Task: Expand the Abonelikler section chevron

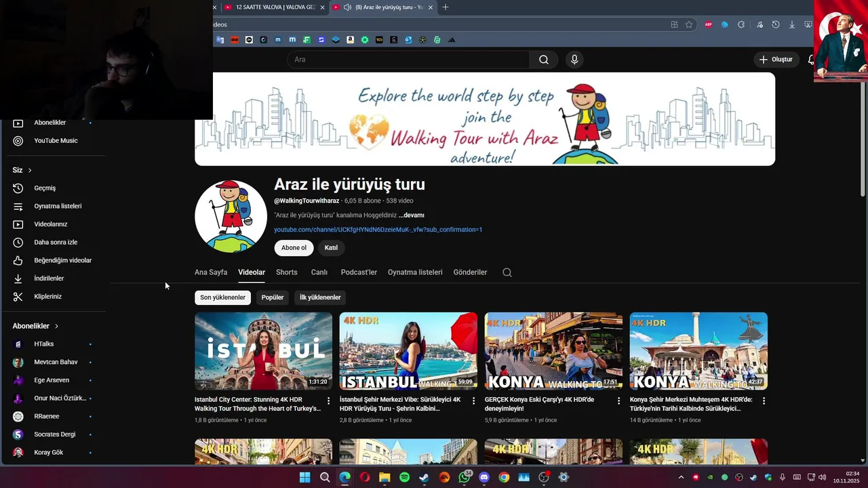Action: click(56, 326)
